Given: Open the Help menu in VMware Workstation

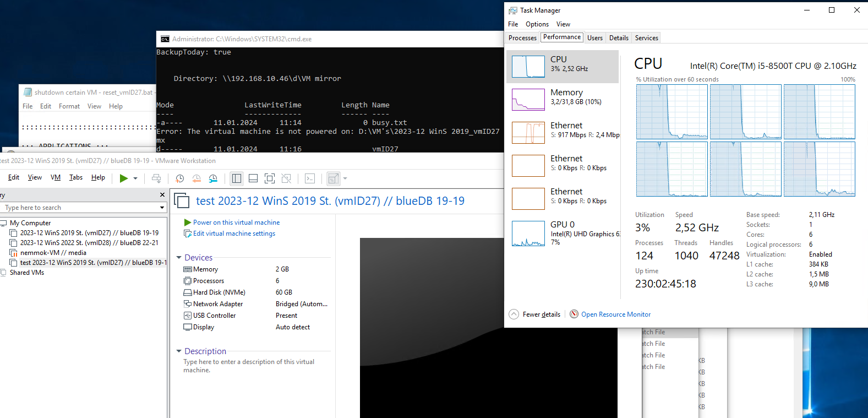Looking at the screenshot, I should pyautogui.click(x=98, y=177).
